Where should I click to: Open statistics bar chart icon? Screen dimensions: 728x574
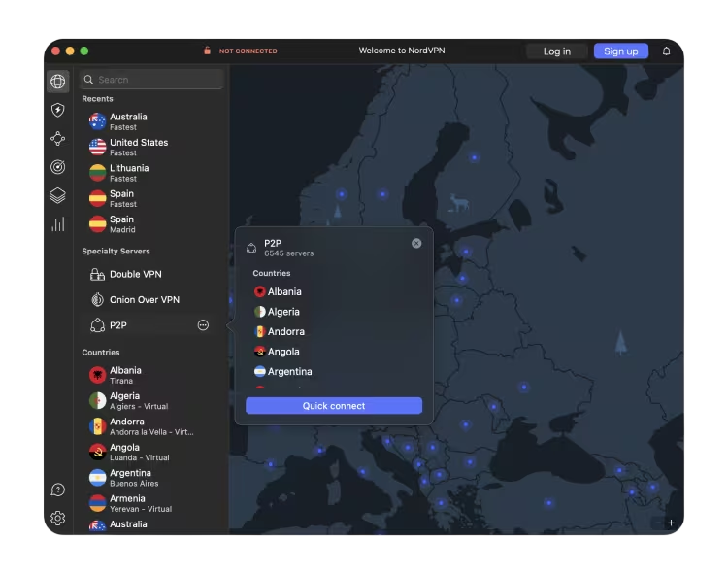pyautogui.click(x=57, y=224)
